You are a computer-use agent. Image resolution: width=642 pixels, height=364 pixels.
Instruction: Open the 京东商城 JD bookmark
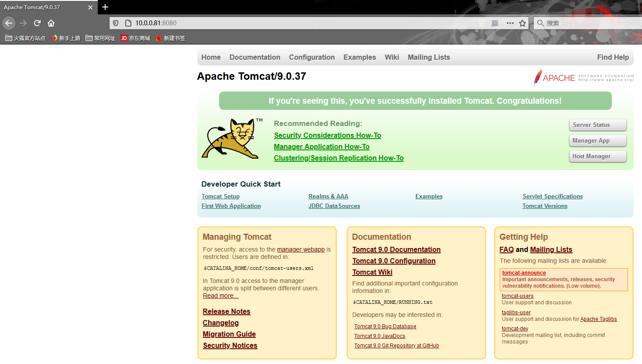[x=135, y=38]
